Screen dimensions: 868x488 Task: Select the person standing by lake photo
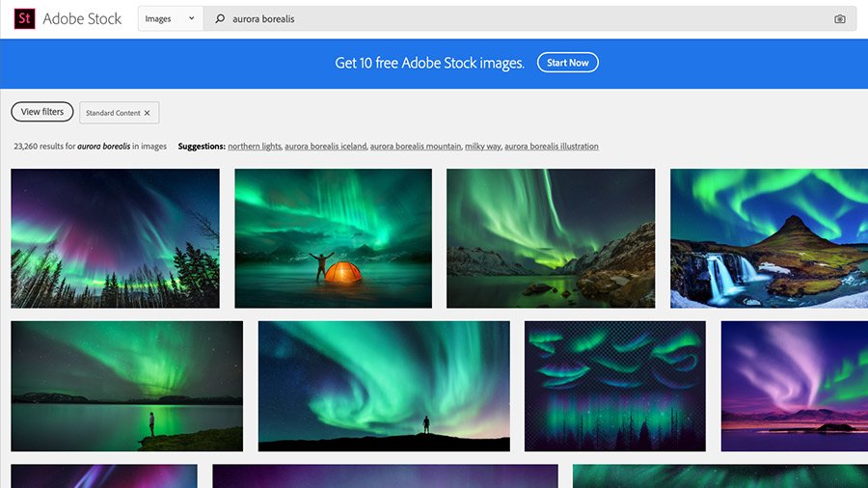coord(126,386)
